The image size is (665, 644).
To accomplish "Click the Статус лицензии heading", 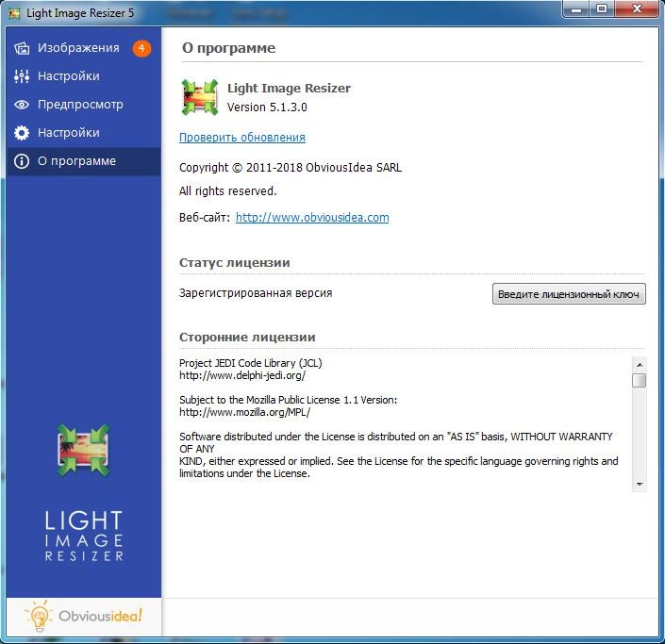I will click(235, 262).
